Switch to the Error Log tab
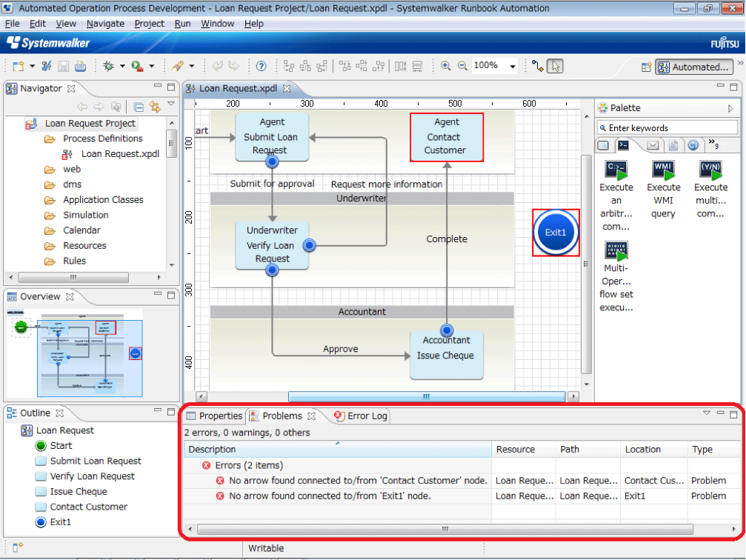 pyautogui.click(x=361, y=416)
